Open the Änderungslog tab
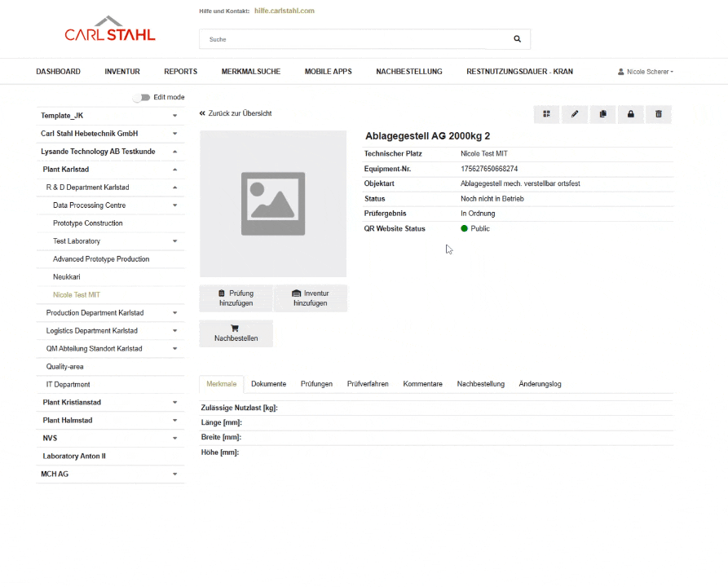This screenshot has height=587, width=728. (540, 384)
